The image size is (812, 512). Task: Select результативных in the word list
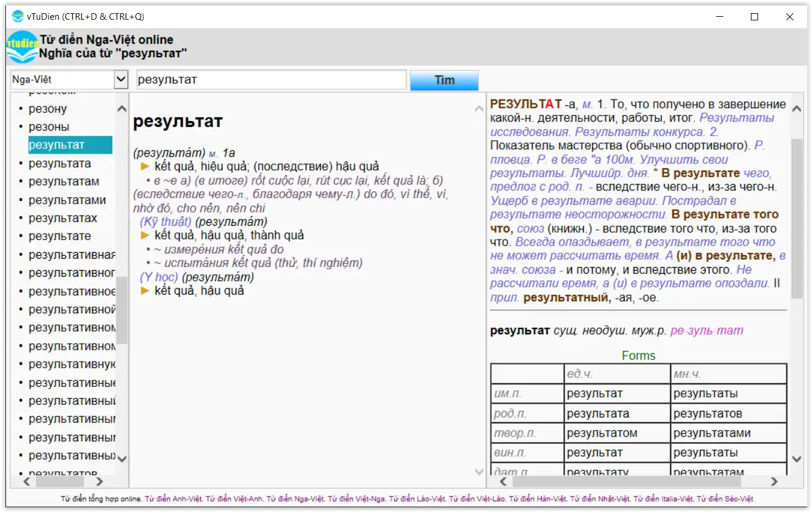click(x=72, y=456)
